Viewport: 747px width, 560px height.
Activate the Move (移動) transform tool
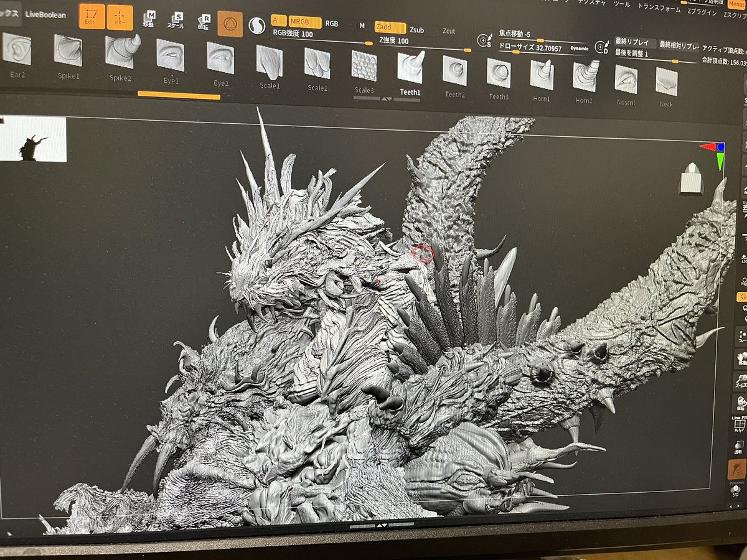[x=149, y=19]
